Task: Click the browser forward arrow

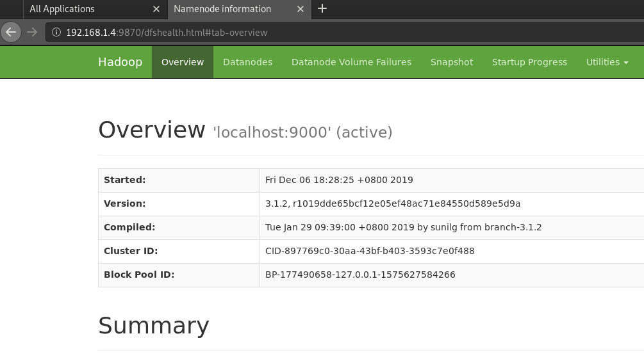Action: [x=32, y=32]
